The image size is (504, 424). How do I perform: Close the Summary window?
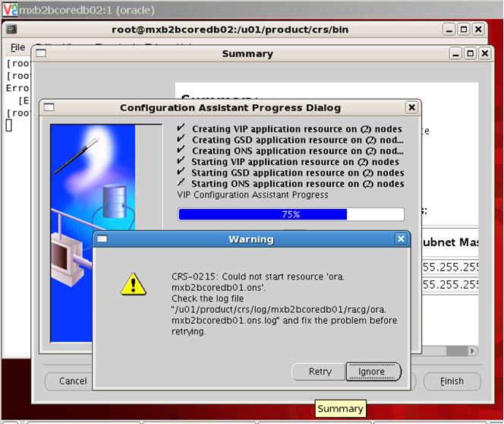pos(485,53)
